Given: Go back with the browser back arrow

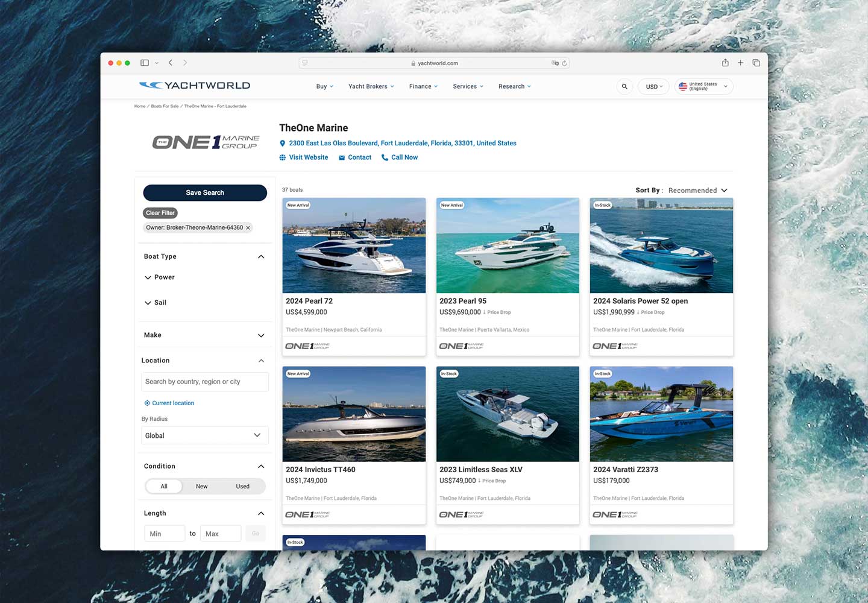Looking at the screenshot, I should [x=171, y=63].
